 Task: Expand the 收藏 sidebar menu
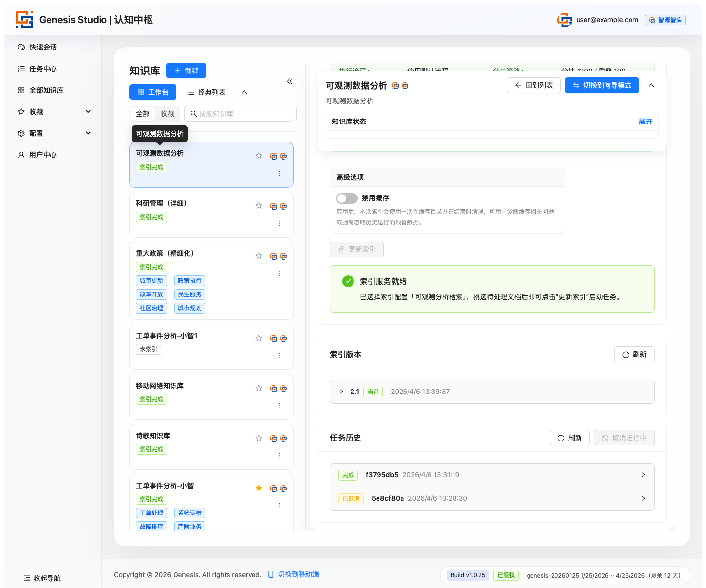point(88,112)
